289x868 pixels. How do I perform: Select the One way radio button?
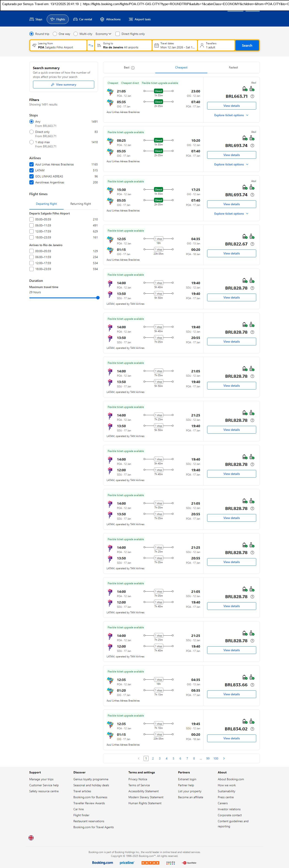pos(55,34)
